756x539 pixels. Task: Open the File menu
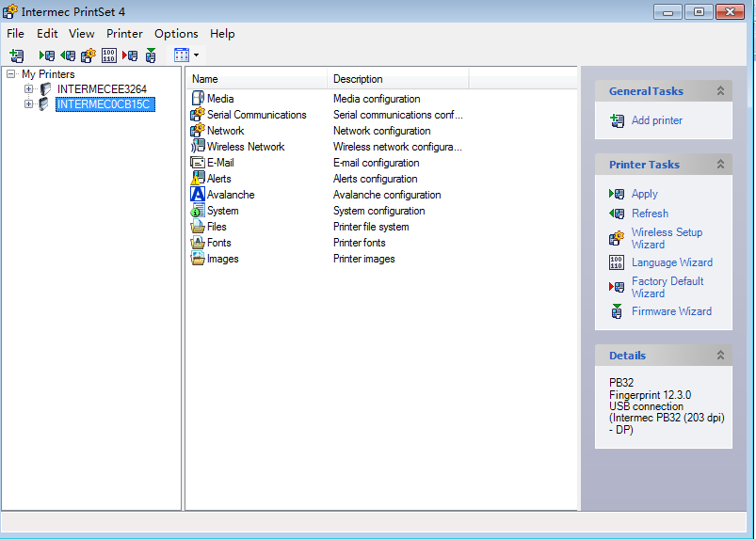tap(15, 34)
